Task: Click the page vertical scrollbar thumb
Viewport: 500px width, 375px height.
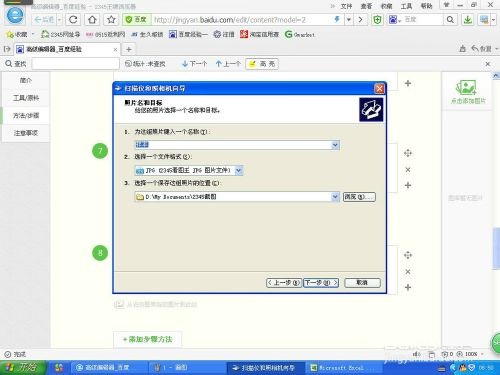Action: click(496, 248)
